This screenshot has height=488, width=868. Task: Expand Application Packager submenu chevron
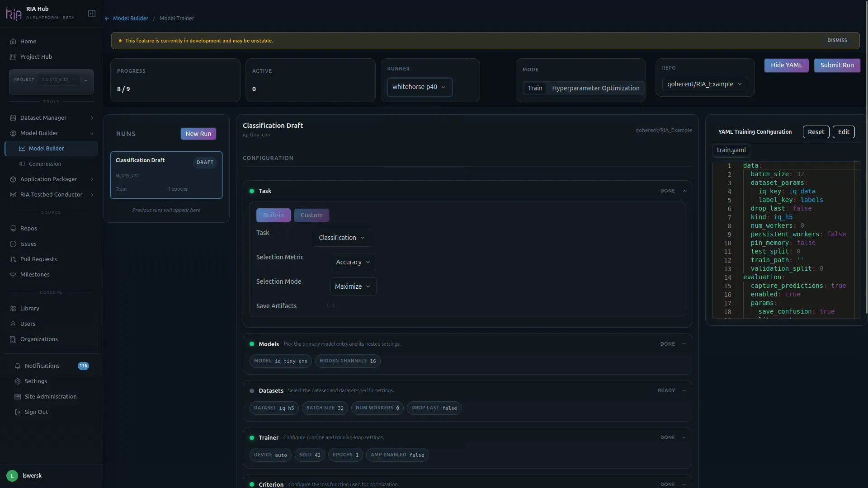[92, 179]
